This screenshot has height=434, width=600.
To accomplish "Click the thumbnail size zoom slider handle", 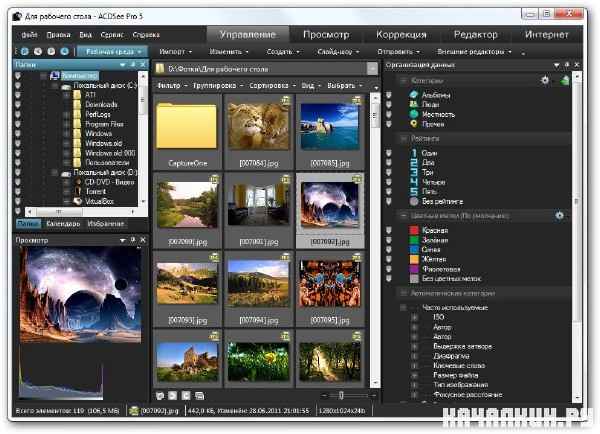I will pos(341,395).
